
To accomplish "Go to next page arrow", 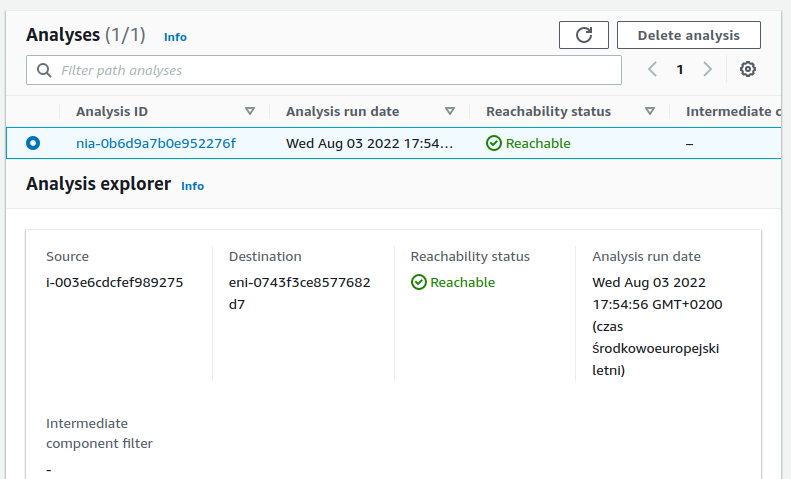I will point(708,69).
